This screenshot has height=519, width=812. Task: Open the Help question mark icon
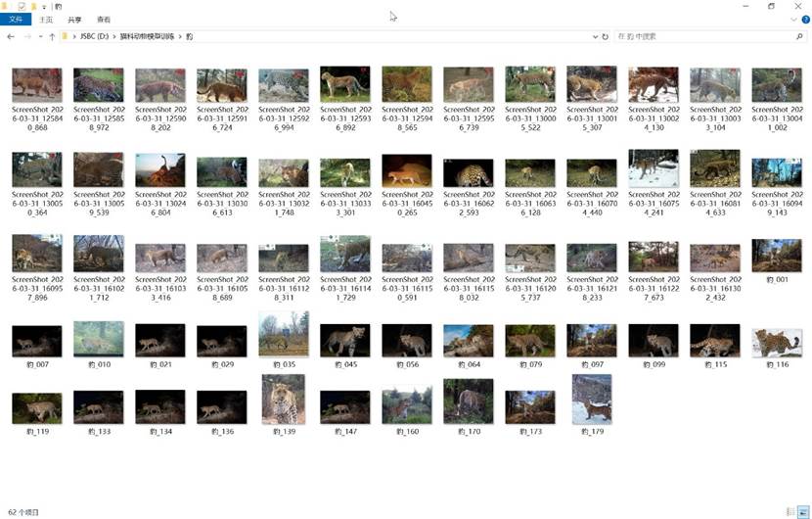point(804,20)
